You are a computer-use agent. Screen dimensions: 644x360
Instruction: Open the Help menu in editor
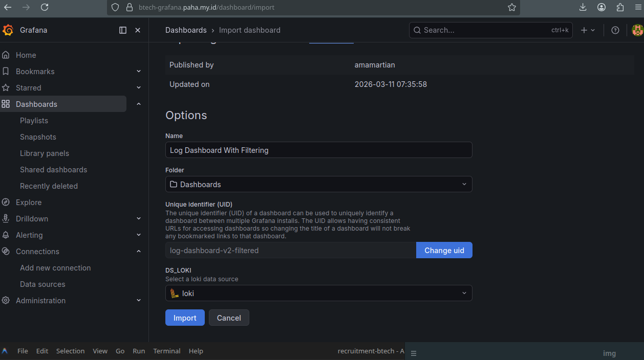tap(196, 351)
